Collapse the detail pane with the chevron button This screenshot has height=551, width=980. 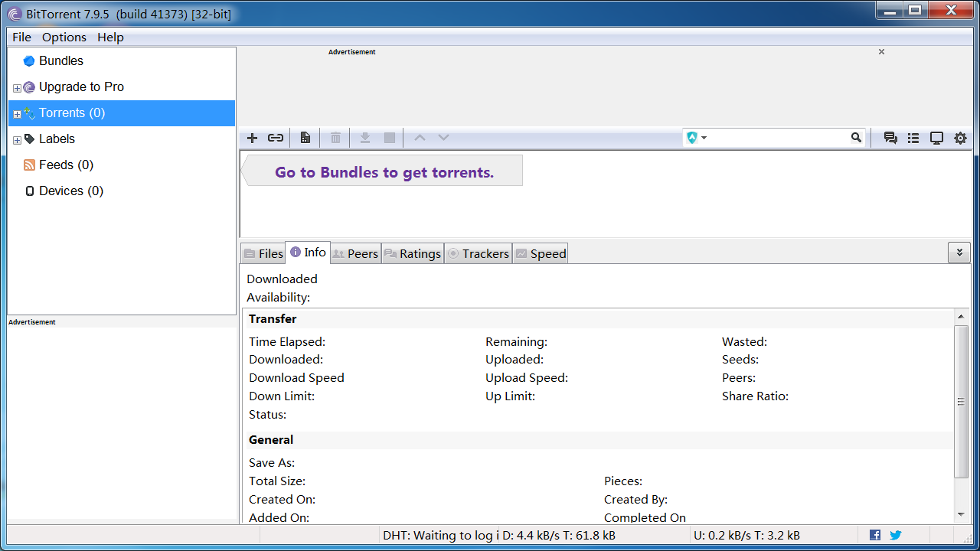[x=959, y=253]
